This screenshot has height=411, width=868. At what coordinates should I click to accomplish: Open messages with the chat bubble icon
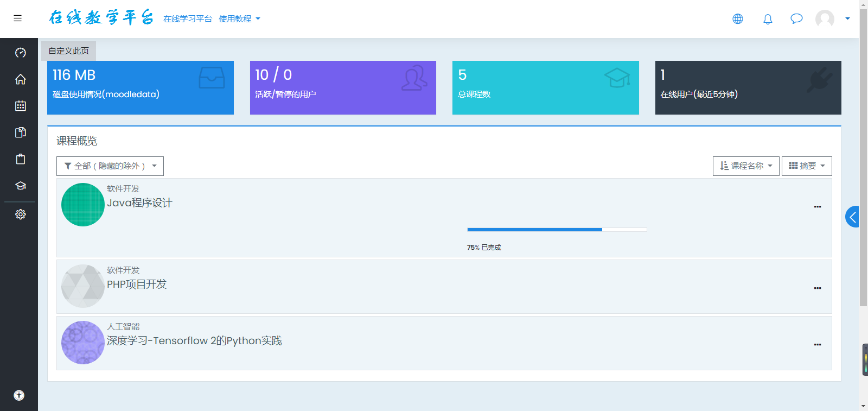point(796,19)
